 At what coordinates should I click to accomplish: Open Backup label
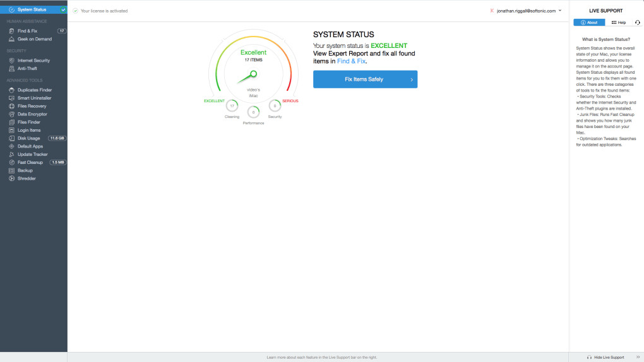point(25,170)
